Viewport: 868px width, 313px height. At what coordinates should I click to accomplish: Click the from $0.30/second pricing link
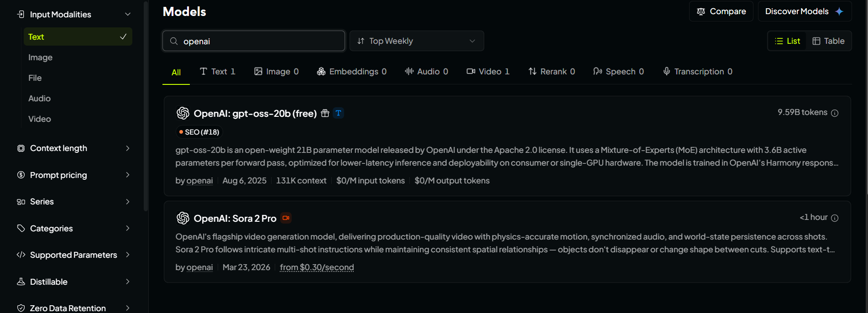[317, 267]
